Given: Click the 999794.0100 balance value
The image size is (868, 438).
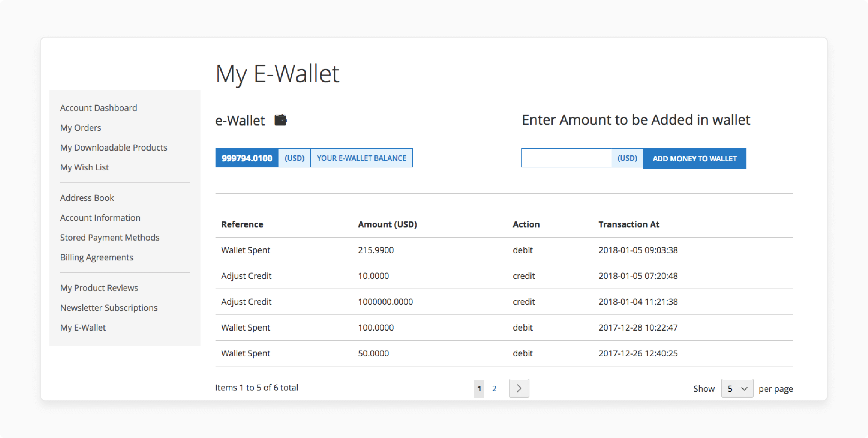Looking at the screenshot, I should coord(247,158).
